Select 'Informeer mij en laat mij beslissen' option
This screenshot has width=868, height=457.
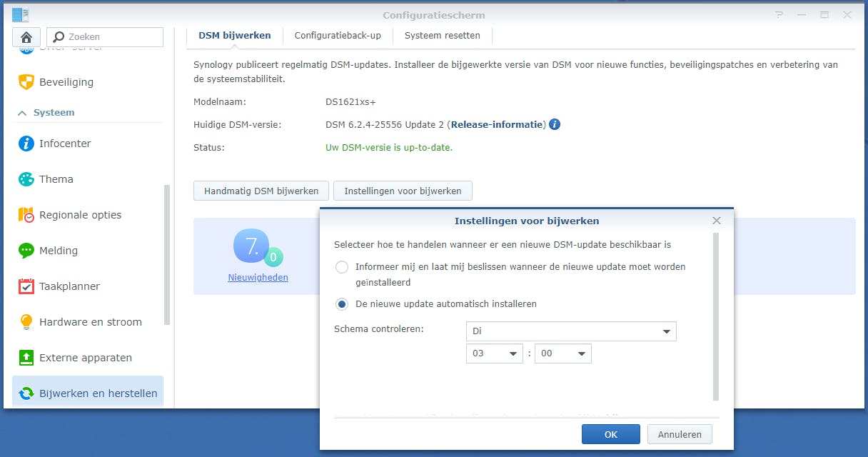(x=342, y=267)
